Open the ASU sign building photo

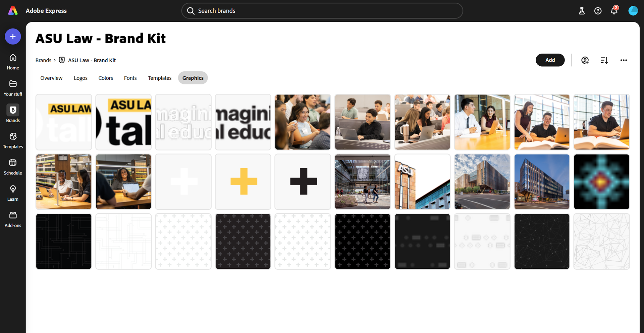[422, 182]
